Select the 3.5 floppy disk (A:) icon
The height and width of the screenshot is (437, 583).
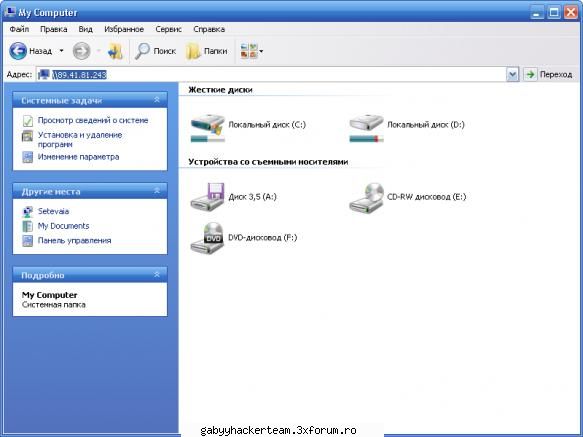(208, 197)
